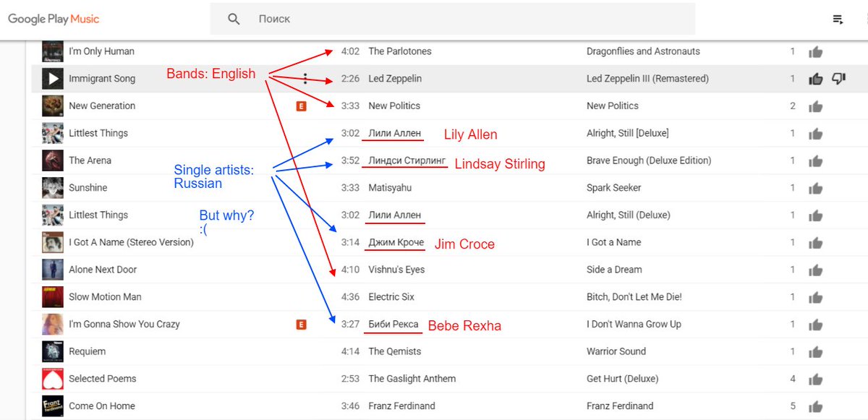
Task: Select Slow Motion Man album thumbnail
Action: [53, 297]
